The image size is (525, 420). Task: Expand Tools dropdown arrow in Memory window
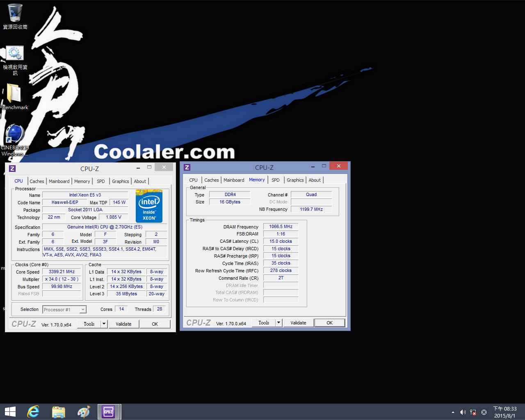(x=278, y=323)
